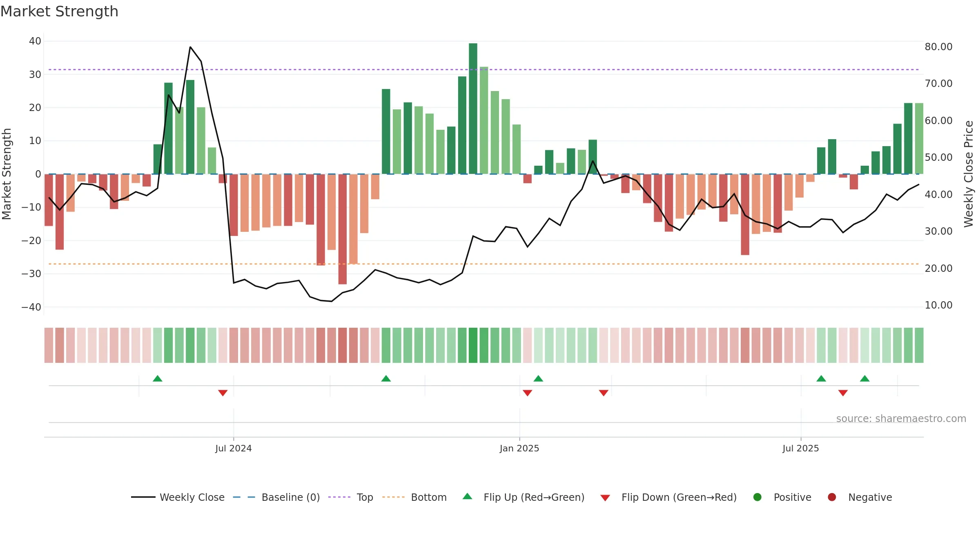The height and width of the screenshot is (551, 980).
Task: Click the green Positive dot in legend
Action: coord(757,497)
